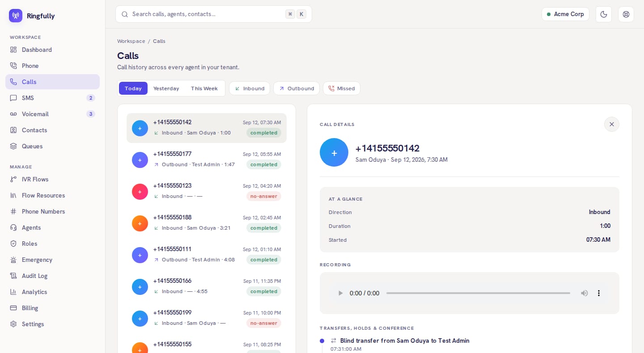Click the Roles shield icon
The height and width of the screenshot is (353, 644).
click(x=13, y=244)
